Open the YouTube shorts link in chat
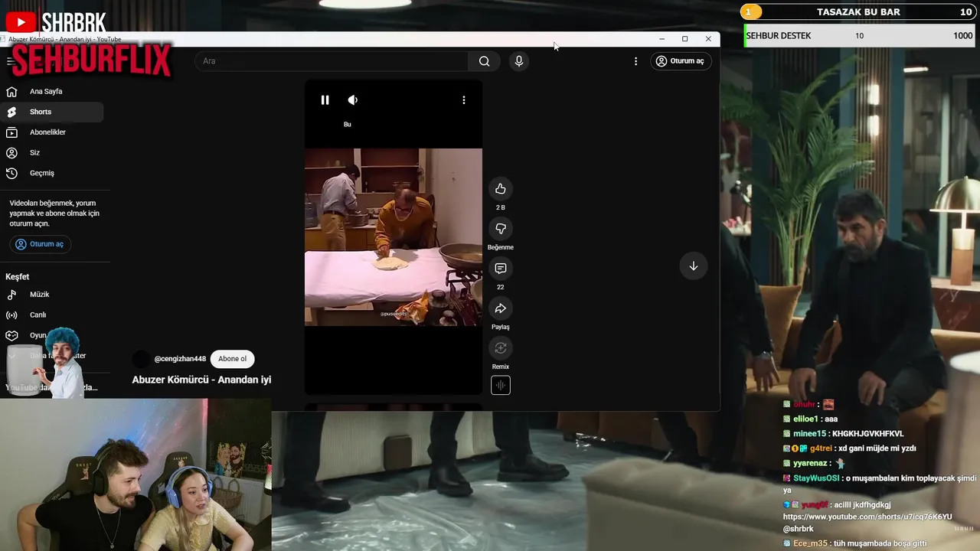The image size is (980, 551). tap(867, 517)
